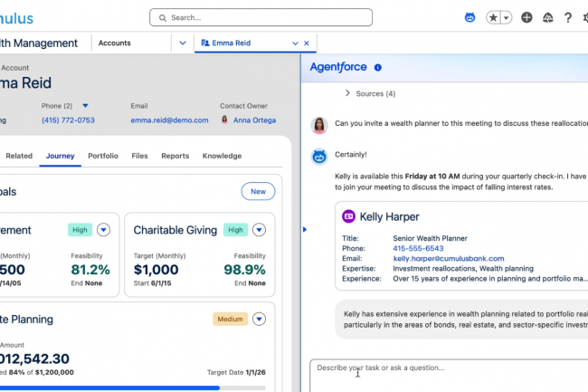Click the $1,000 monthly target value
The height and width of the screenshot is (392, 588).
(156, 270)
